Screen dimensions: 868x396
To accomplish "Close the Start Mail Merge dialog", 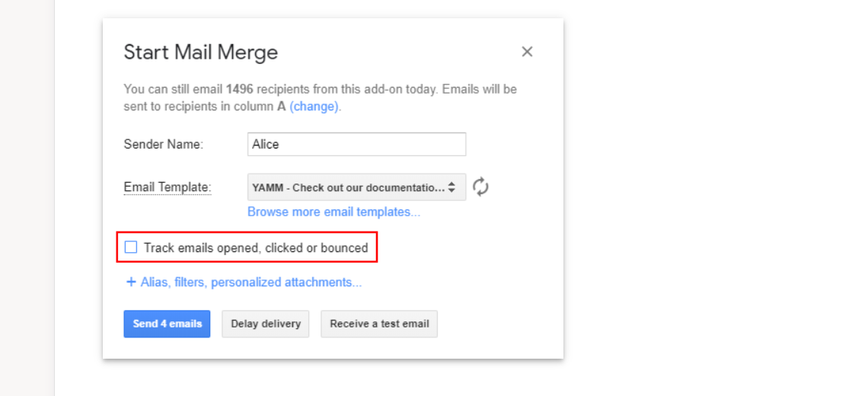I will click(x=527, y=52).
